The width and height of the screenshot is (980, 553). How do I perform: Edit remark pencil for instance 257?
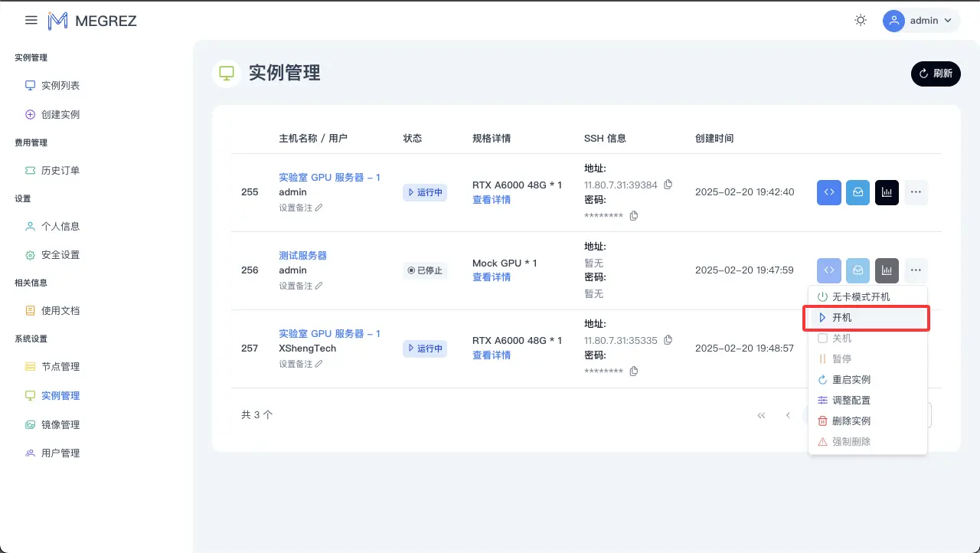[x=319, y=364]
